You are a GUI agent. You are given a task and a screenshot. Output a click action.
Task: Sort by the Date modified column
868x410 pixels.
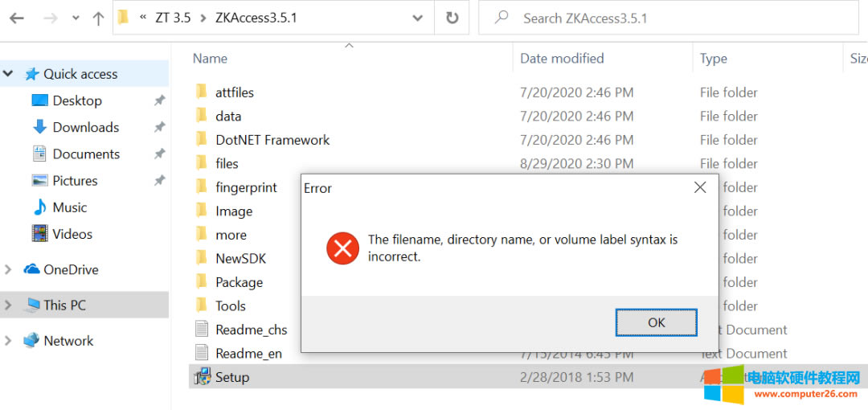(562, 58)
